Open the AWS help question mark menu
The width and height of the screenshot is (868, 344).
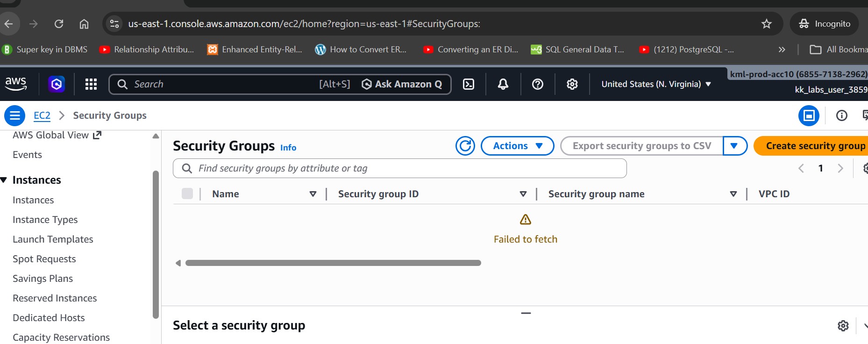coord(538,84)
